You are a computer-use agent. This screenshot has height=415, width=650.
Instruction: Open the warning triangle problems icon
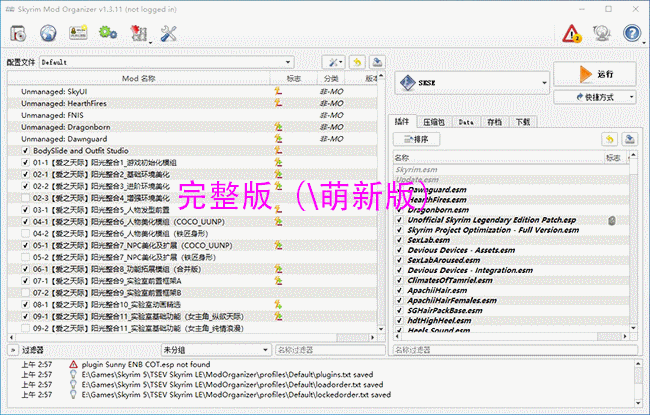572,34
